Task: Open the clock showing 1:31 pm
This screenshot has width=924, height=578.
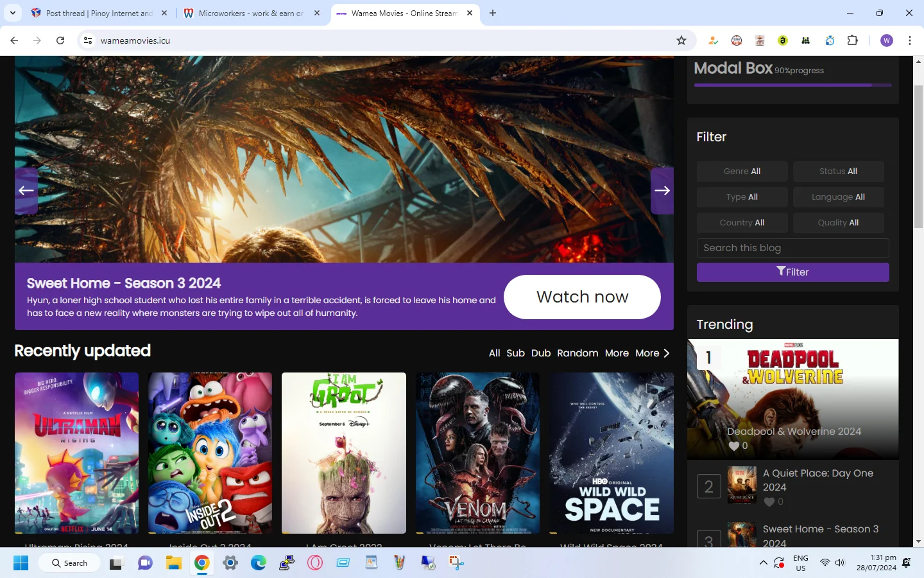Action: 877,563
